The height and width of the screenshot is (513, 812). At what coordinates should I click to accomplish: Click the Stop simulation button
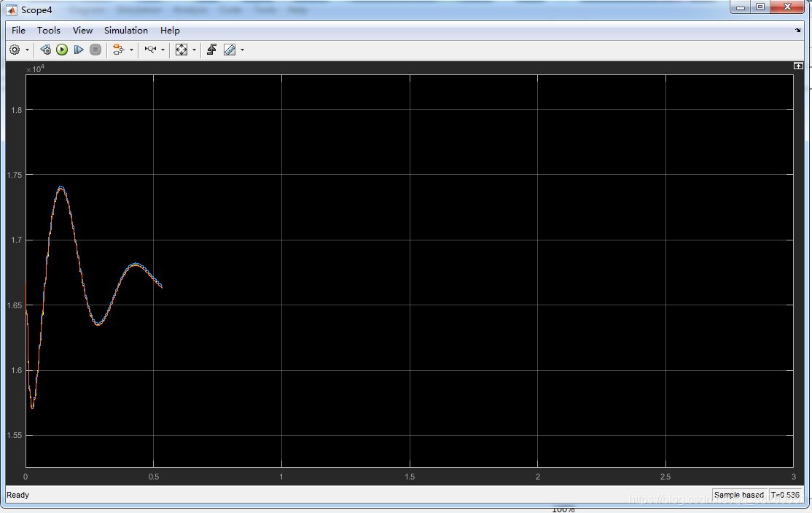(x=95, y=50)
